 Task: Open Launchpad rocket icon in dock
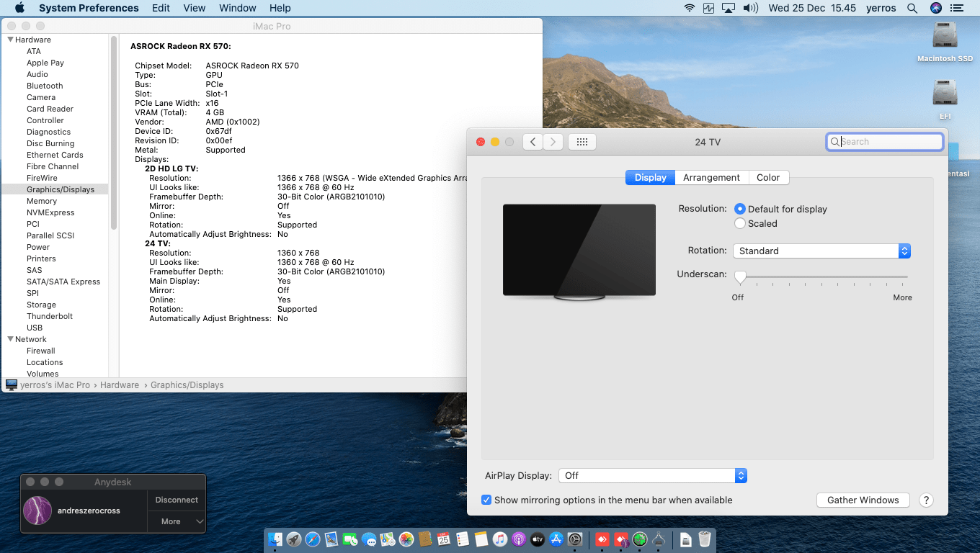pos(293,539)
